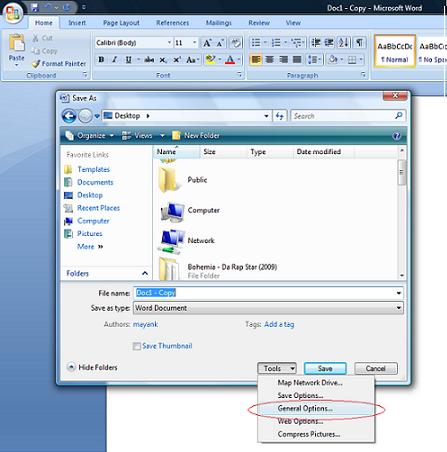447x452 pixels.
Task: Click the Sort icon in Paragraph group
Action: [x=344, y=42]
